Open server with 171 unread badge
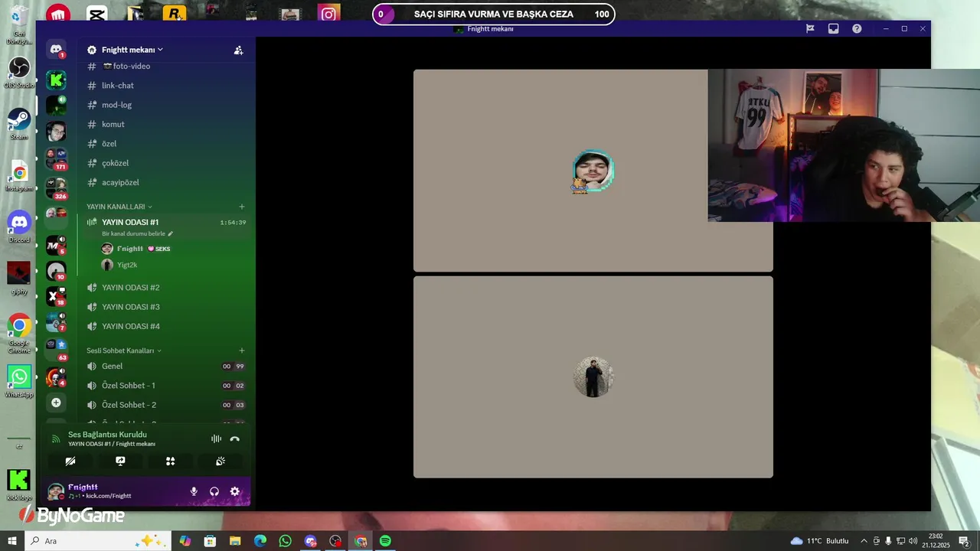This screenshot has height=551, width=980. tap(56, 158)
